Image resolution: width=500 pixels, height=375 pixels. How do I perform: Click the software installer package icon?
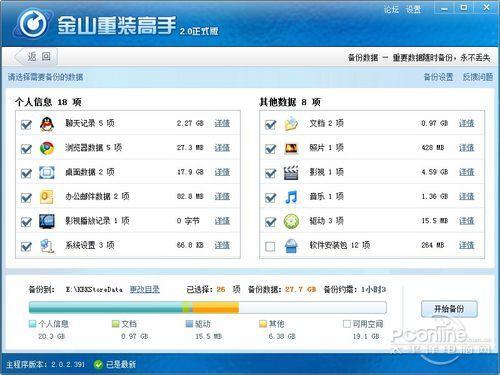pos(291,246)
